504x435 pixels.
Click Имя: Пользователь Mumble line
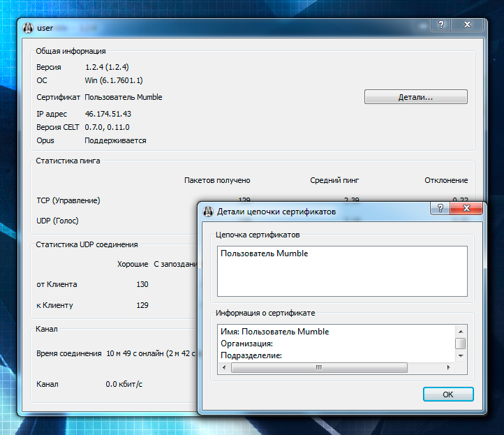275,332
